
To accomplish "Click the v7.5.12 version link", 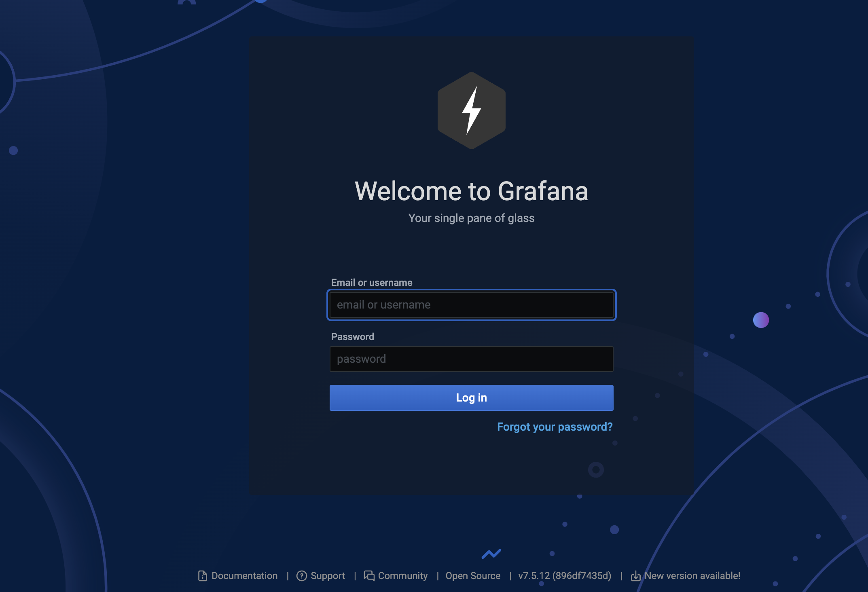I will [x=565, y=576].
